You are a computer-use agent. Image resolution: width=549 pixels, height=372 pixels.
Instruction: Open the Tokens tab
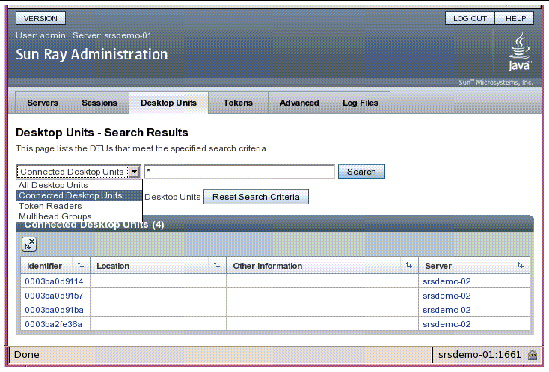click(238, 103)
